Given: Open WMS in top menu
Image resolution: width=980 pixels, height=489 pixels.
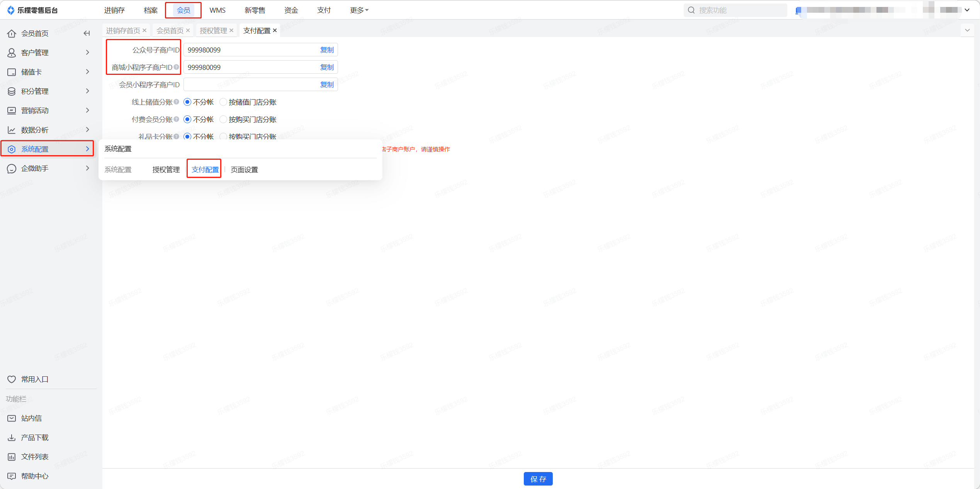Looking at the screenshot, I should (217, 10).
